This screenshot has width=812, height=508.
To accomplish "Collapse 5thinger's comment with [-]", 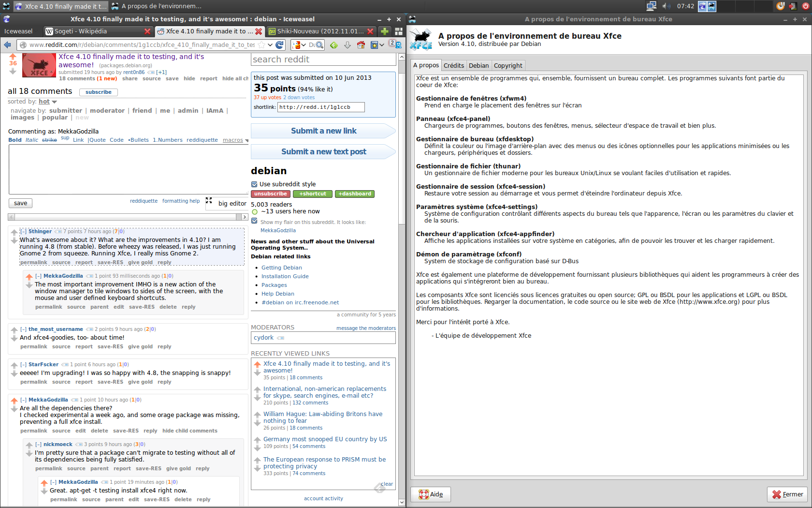I will (23, 231).
